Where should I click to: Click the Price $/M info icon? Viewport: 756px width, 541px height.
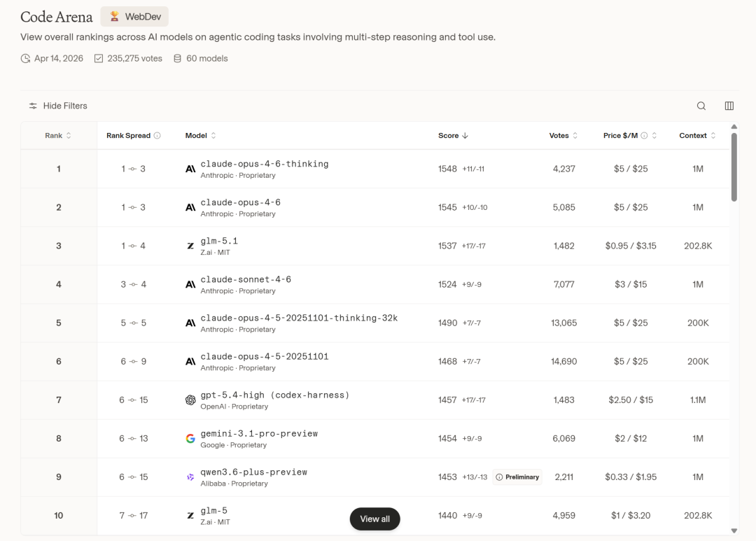coord(644,135)
